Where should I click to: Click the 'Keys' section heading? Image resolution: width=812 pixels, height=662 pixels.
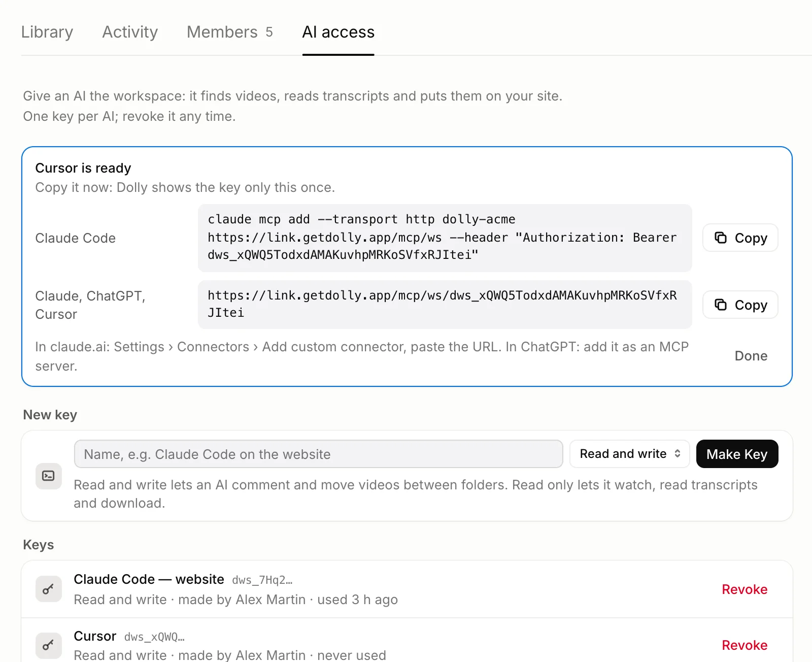pos(39,545)
